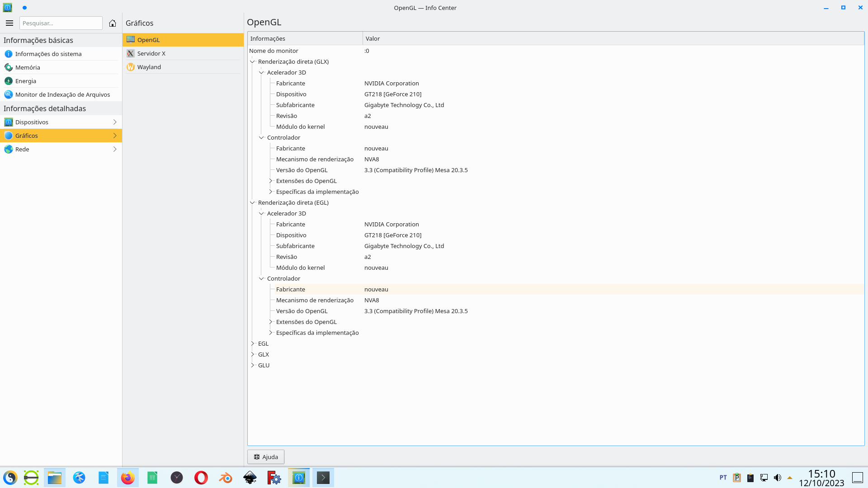Launch Blender from taskbar

pos(226,478)
